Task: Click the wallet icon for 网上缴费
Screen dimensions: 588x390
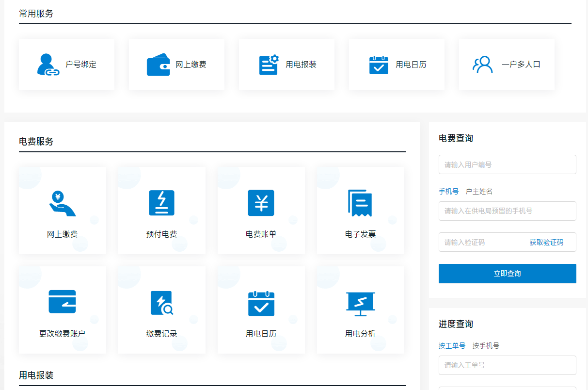Action: pyautogui.click(x=159, y=65)
